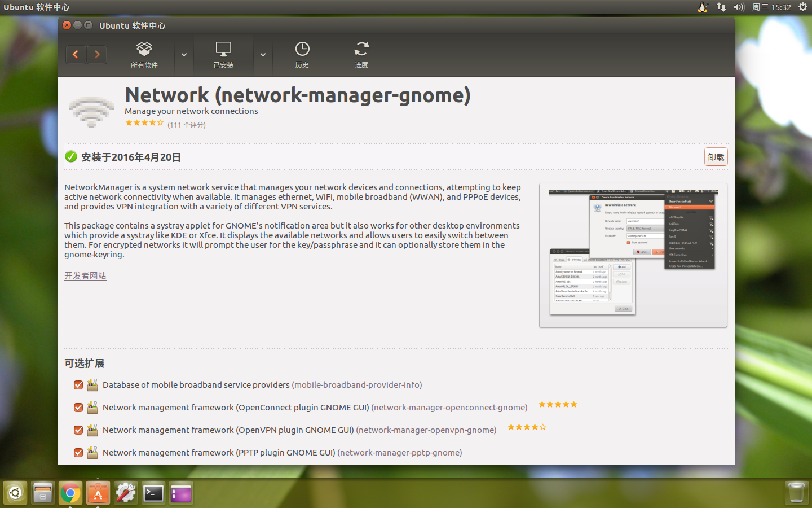Select the 安装于2016年4月20日 install date text
This screenshot has width=812, height=508.
pos(131,157)
